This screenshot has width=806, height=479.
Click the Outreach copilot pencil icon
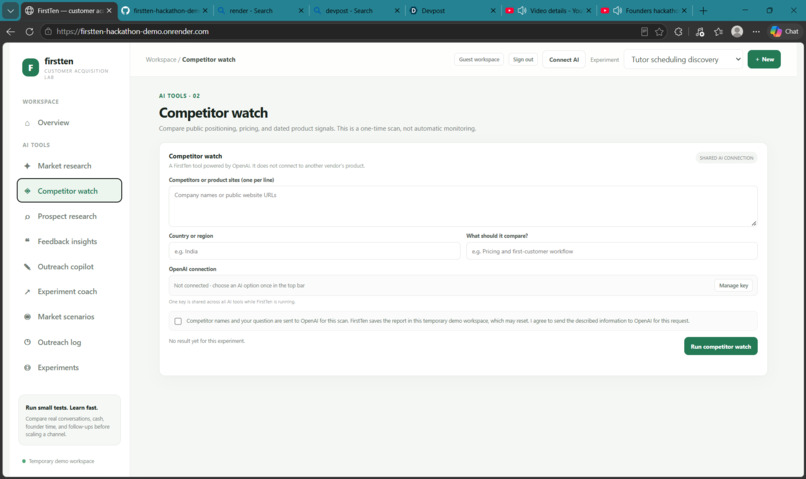tap(27, 267)
